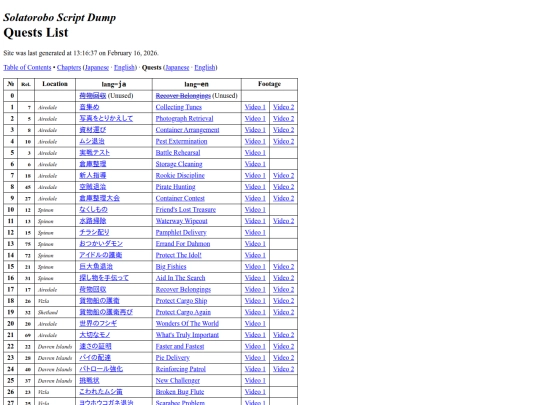
Task: Open the Container Contest quest link
Action: point(180,198)
